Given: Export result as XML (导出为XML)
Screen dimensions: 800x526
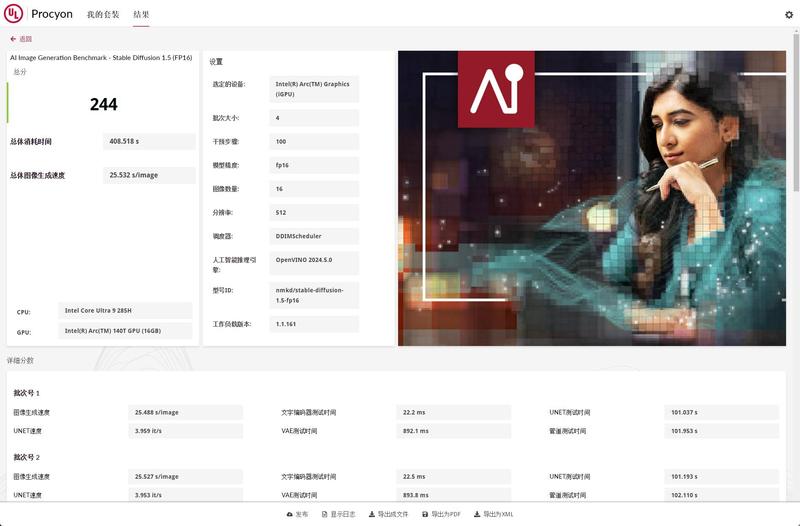Looking at the screenshot, I should point(493,514).
